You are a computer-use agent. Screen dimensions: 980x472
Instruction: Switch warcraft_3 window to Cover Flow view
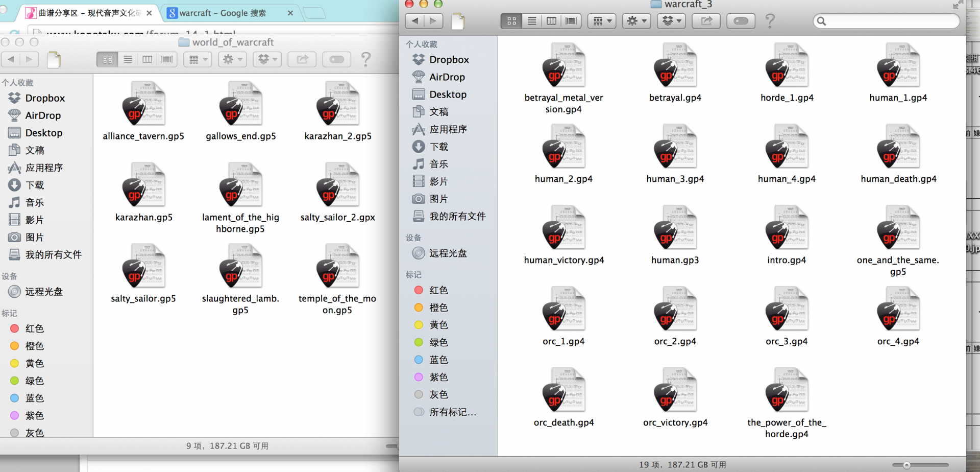point(571,21)
